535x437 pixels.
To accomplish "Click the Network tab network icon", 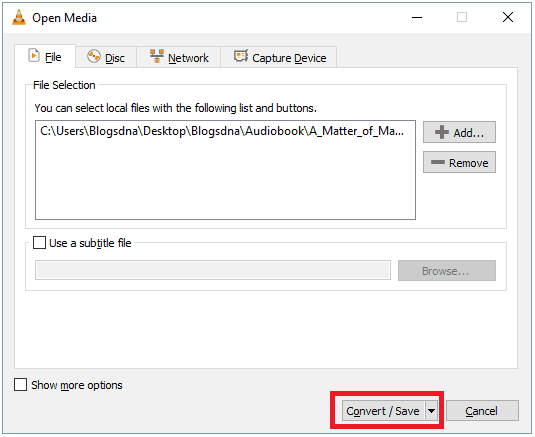I will point(157,56).
